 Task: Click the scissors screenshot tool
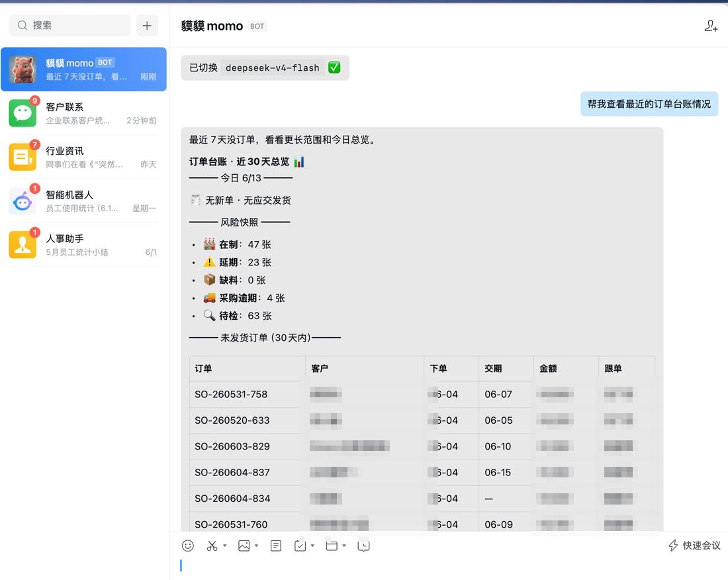click(212, 546)
